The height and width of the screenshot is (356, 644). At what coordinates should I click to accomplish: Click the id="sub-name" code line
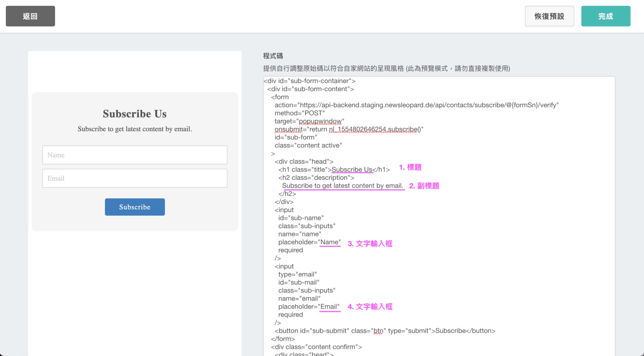(301, 218)
